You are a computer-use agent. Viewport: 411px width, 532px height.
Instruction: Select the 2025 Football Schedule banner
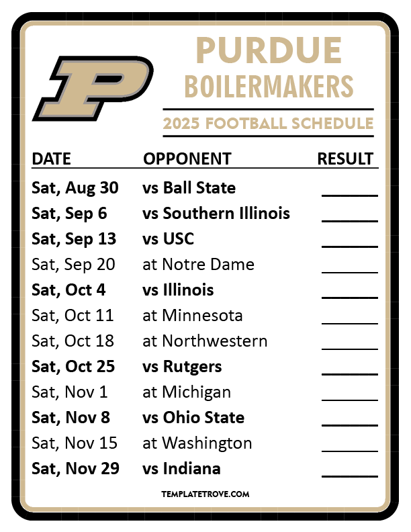click(268, 124)
